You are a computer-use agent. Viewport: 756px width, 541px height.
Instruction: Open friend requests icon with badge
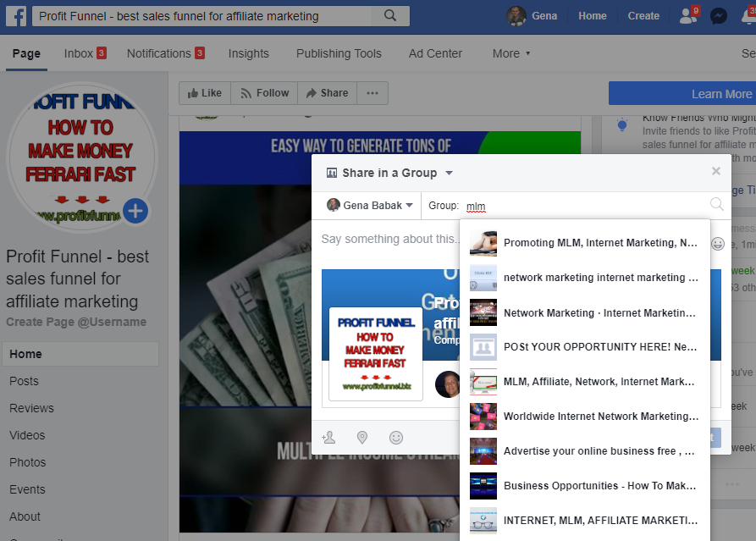tap(688, 16)
